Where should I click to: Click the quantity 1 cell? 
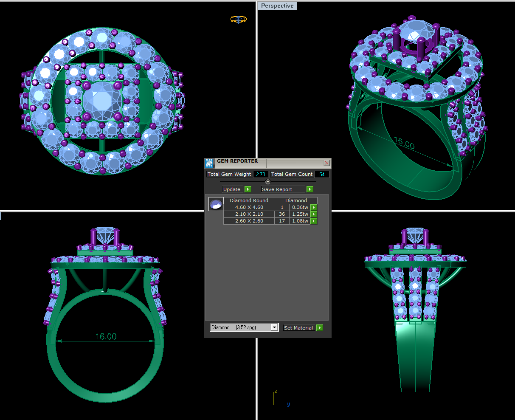[x=282, y=207]
